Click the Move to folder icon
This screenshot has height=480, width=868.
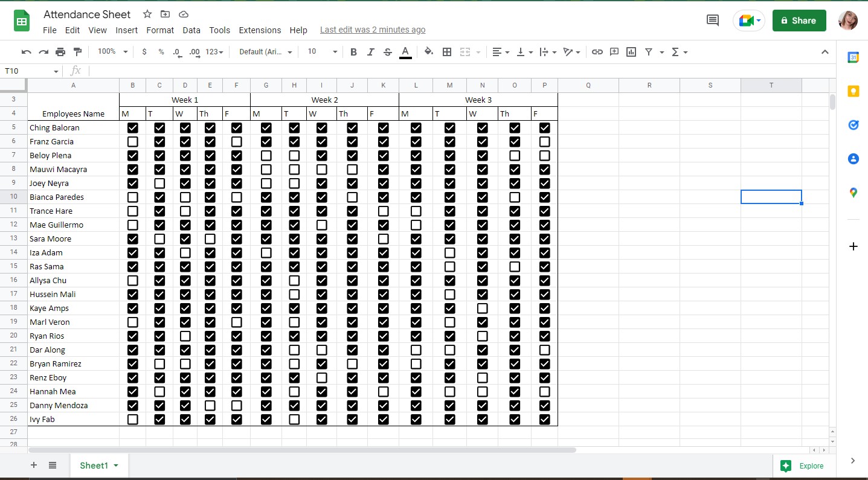point(165,14)
